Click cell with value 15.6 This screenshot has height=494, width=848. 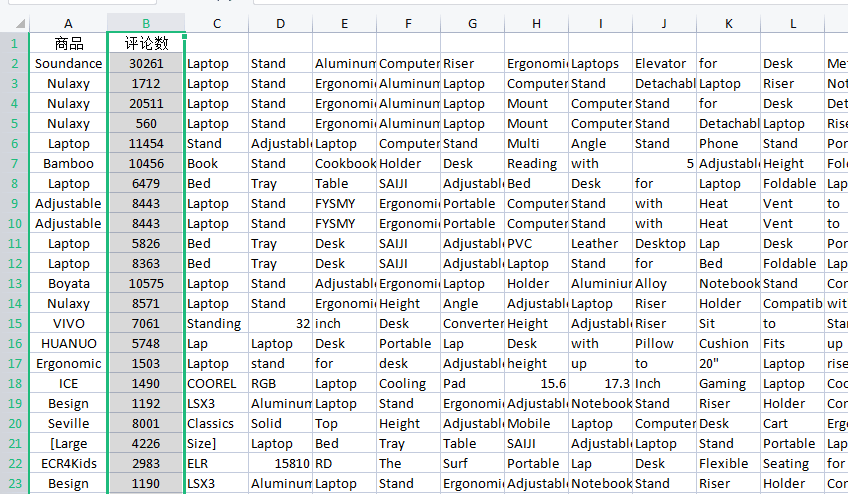pyautogui.click(x=536, y=384)
